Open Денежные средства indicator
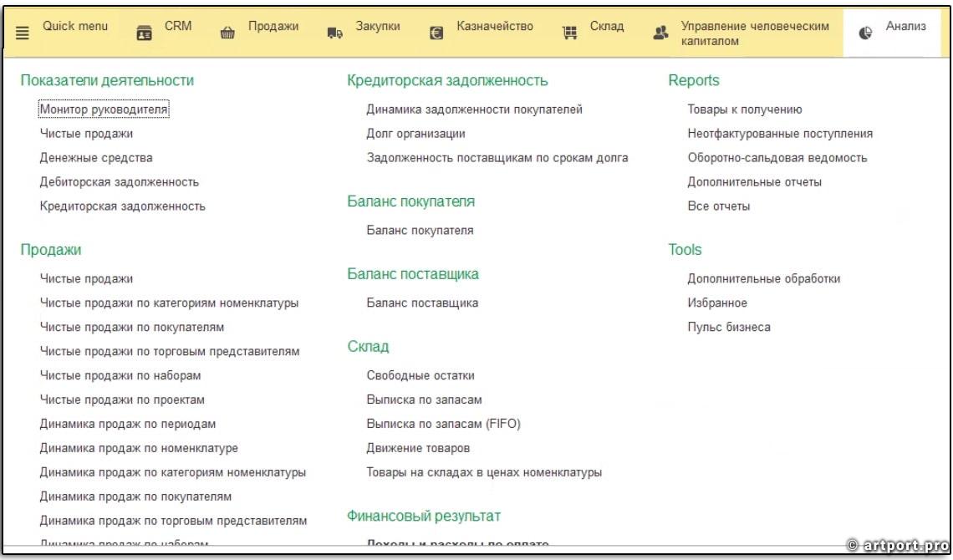The height and width of the screenshot is (560, 953). point(96,158)
